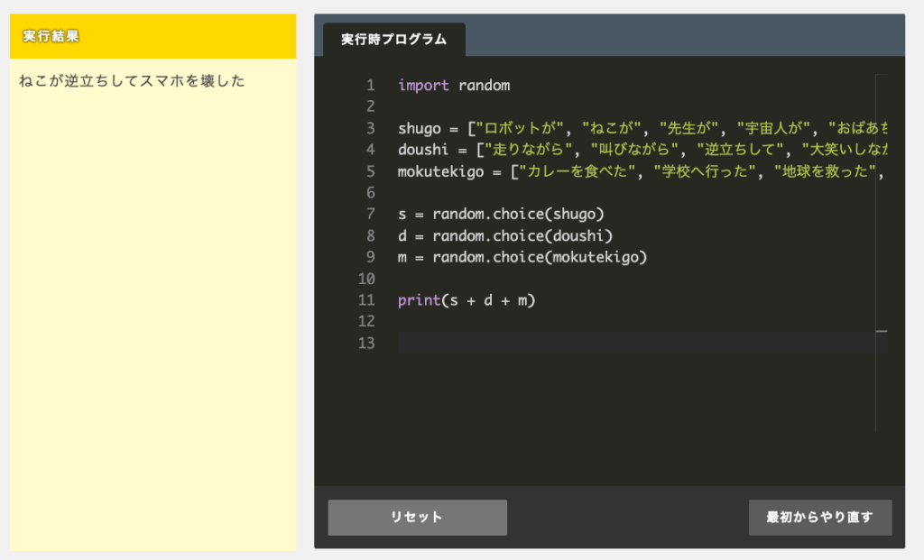Click the print(s + d + m) statement
924x560 pixels.
[467, 300]
